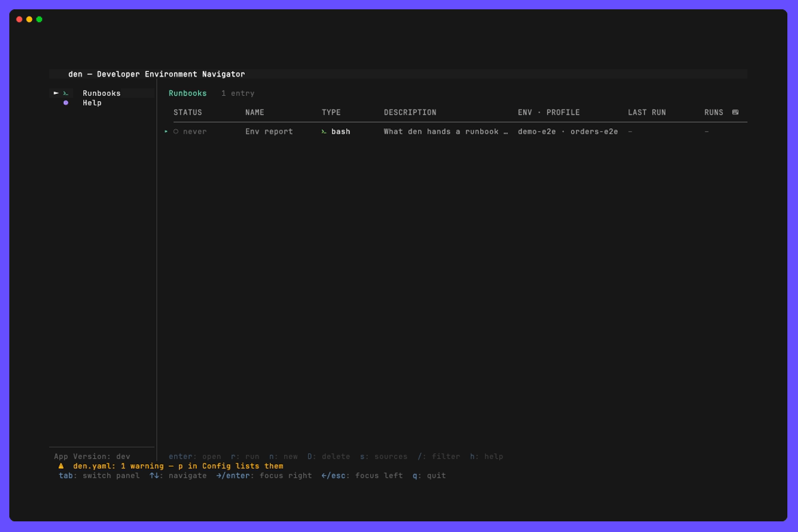The image size is (798, 532).
Task: Click the green row marker before Env report row
Action: (x=166, y=132)
